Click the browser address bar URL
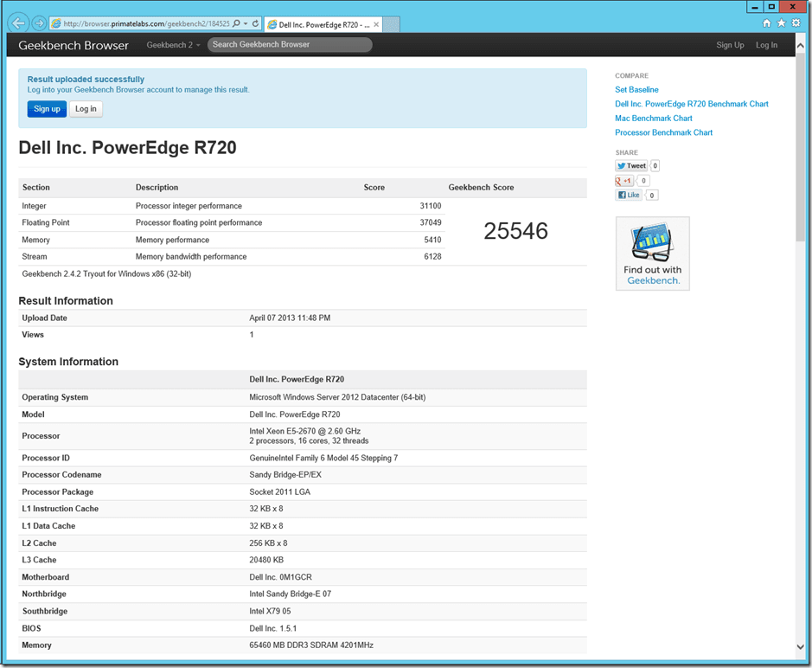 (x=146, y=24)
